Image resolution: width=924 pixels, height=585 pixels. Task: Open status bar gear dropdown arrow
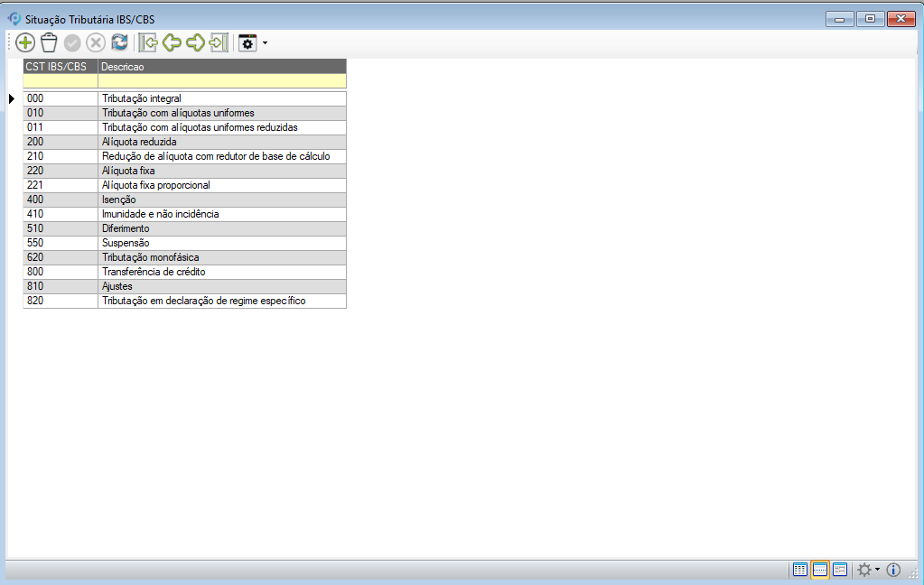[x=877, y=570]
